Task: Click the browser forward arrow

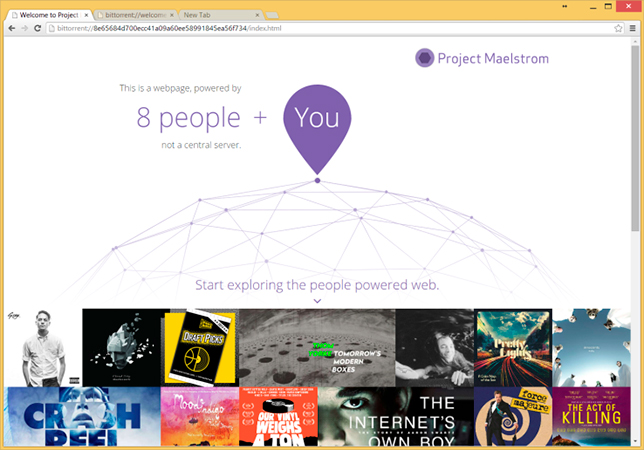Action: pyautogui.click(x=25, y=28)
